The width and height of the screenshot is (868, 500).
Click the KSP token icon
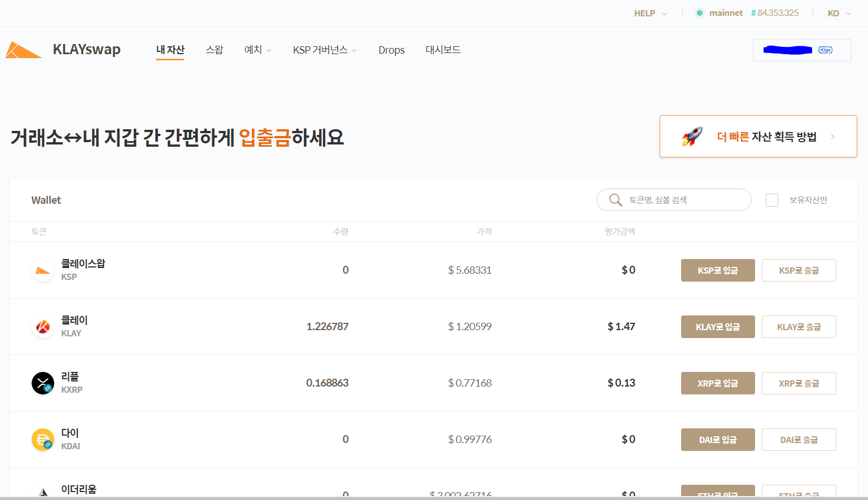(x=43, y=270)
